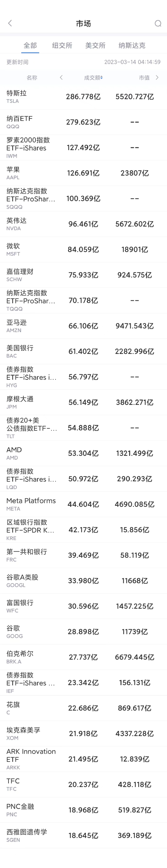Image resolution: width=167 pixels, height=868 pixels.
Task: Open Meta Platforms stock row
Action: 83,504
